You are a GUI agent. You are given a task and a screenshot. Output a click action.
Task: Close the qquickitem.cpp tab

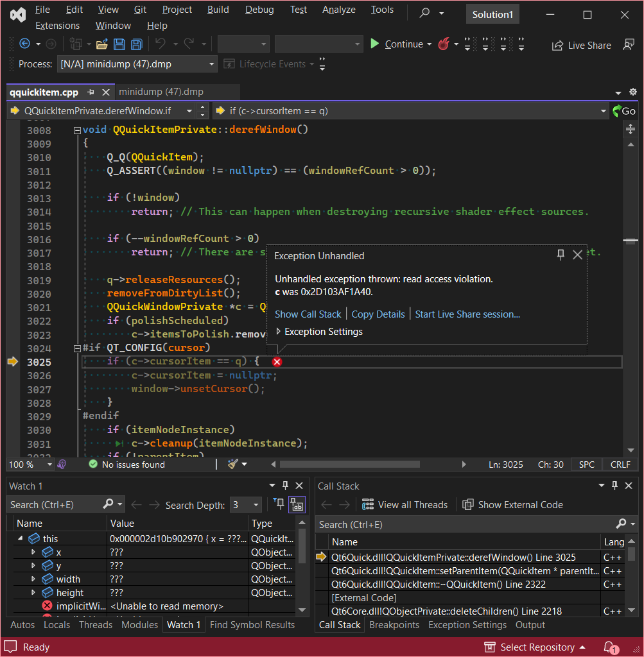pyautogui.click(x=106, y=92)
